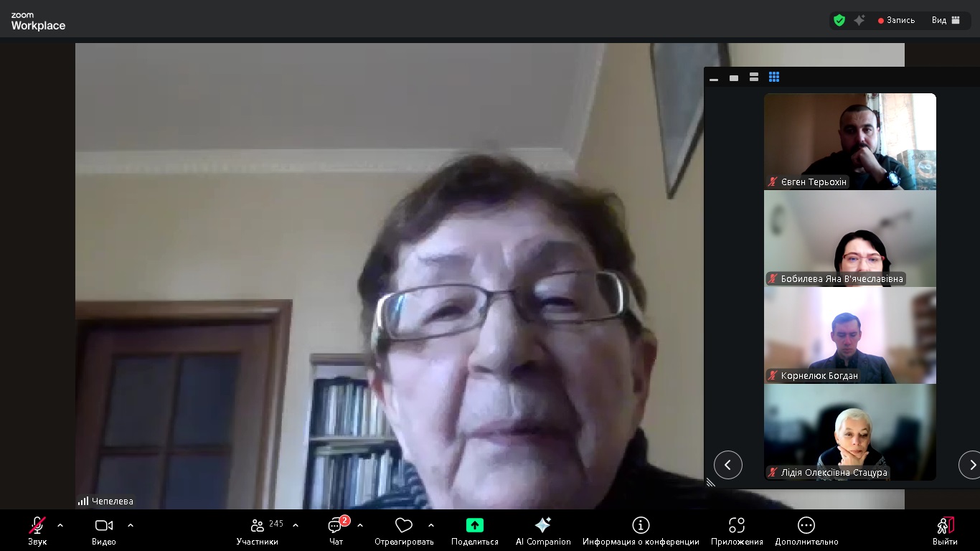This screenshot has height=551, width=980.
Task: Go to next page of participant thumbnails
Action: [970, 465]
